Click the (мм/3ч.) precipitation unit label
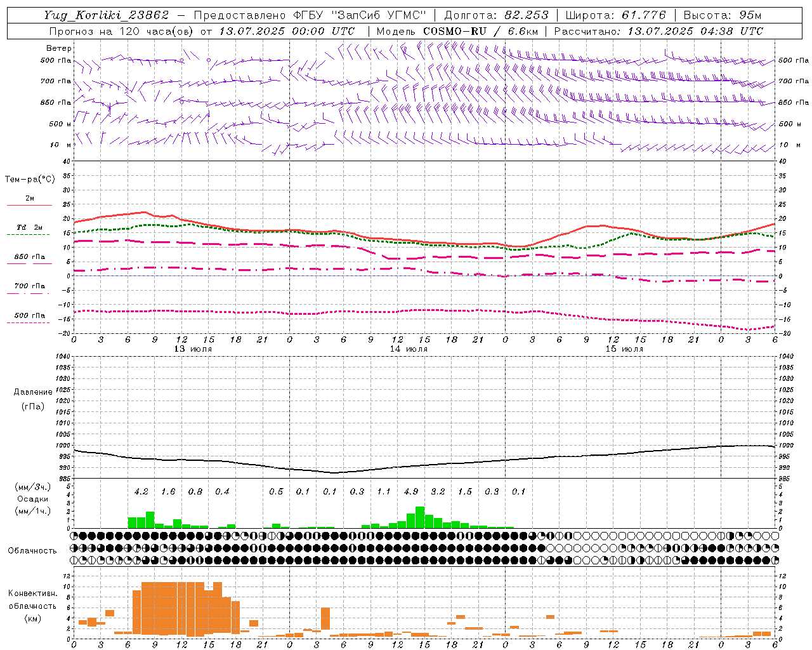Screen dimensions: 812x650 [x=33, y=487]
